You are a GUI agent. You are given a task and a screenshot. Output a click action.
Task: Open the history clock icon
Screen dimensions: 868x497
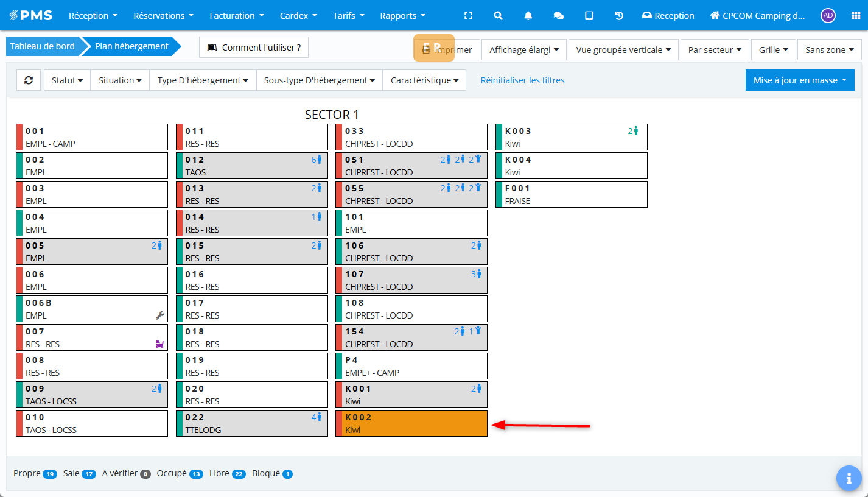click(619, 16)
